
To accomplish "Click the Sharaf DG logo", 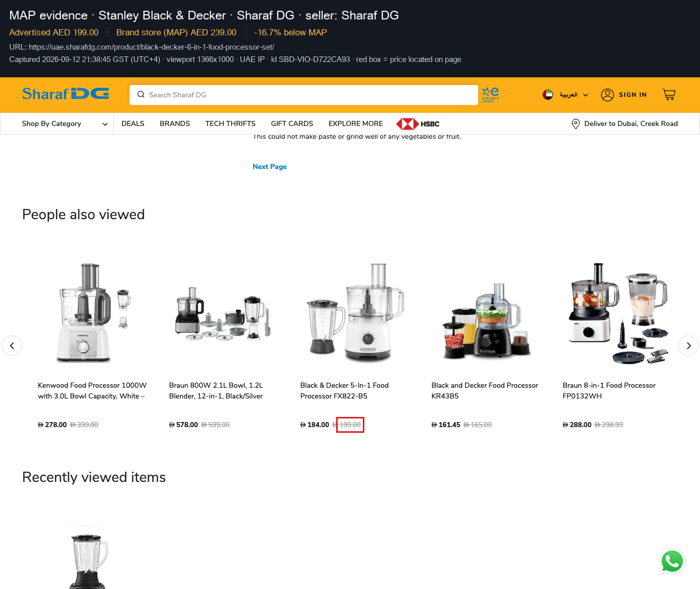I will point(66,94).
